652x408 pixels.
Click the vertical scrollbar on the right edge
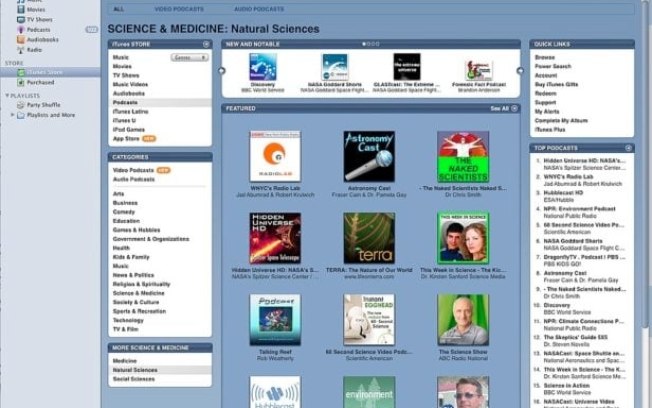[646, 166]
